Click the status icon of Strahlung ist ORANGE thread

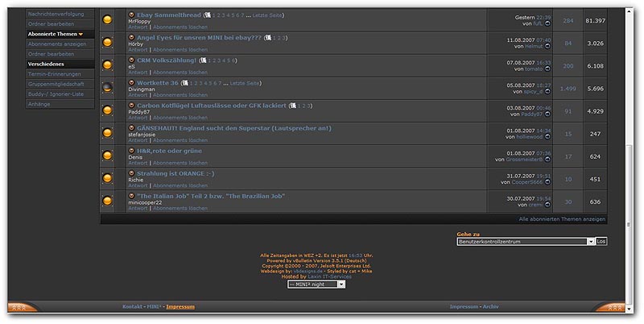click(107, 178)
